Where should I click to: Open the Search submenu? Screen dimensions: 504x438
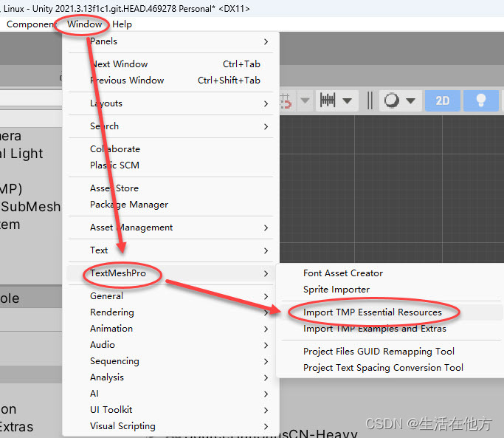click(170, 126)
